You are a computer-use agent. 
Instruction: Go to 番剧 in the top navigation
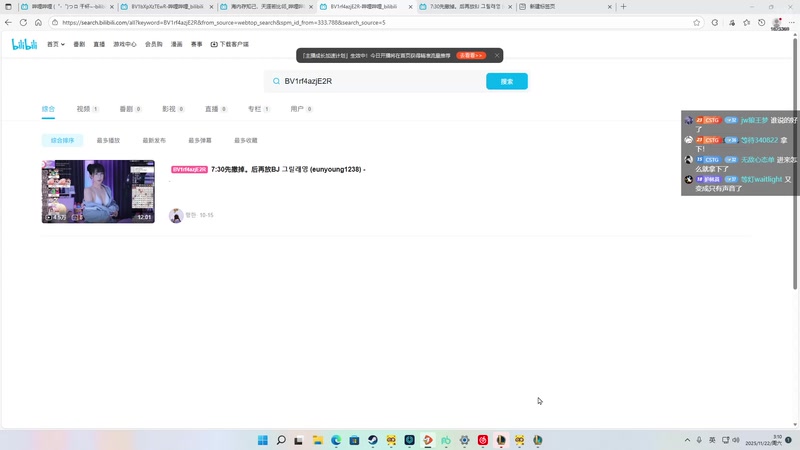coord(79,44)
